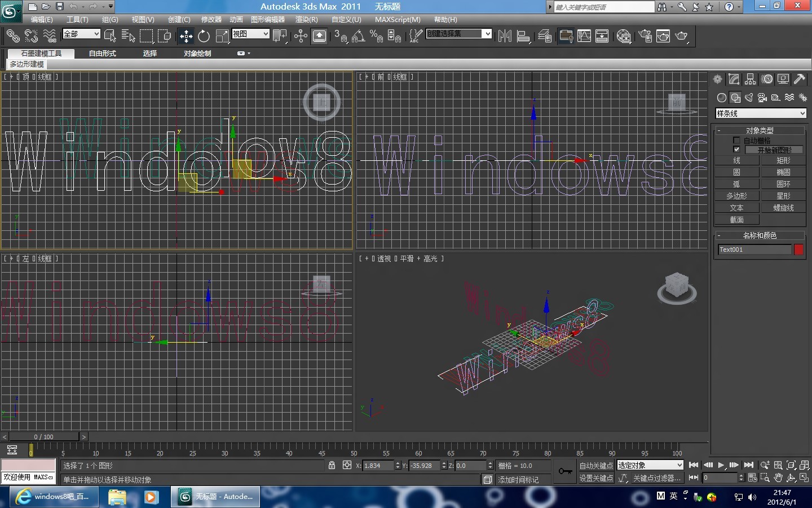Click the Select and Link chain icon
The height and width of the screenshot is (508, 812).
(x=12, y=36)
